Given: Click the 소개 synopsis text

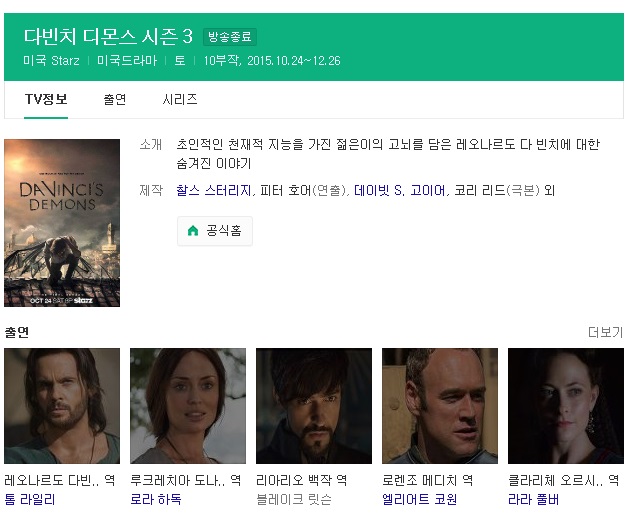Looking at the screenshot, I should [x=388, y=154].
